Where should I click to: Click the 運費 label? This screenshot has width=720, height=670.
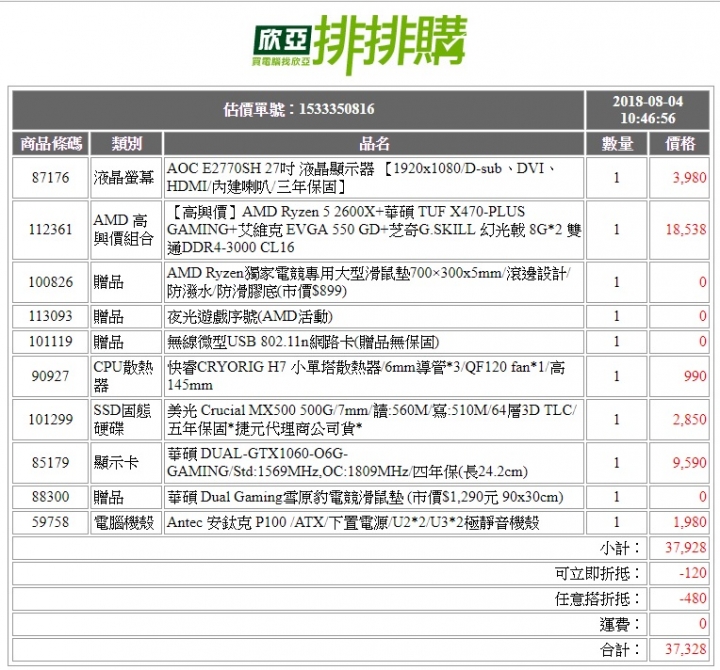click(620, 625)
